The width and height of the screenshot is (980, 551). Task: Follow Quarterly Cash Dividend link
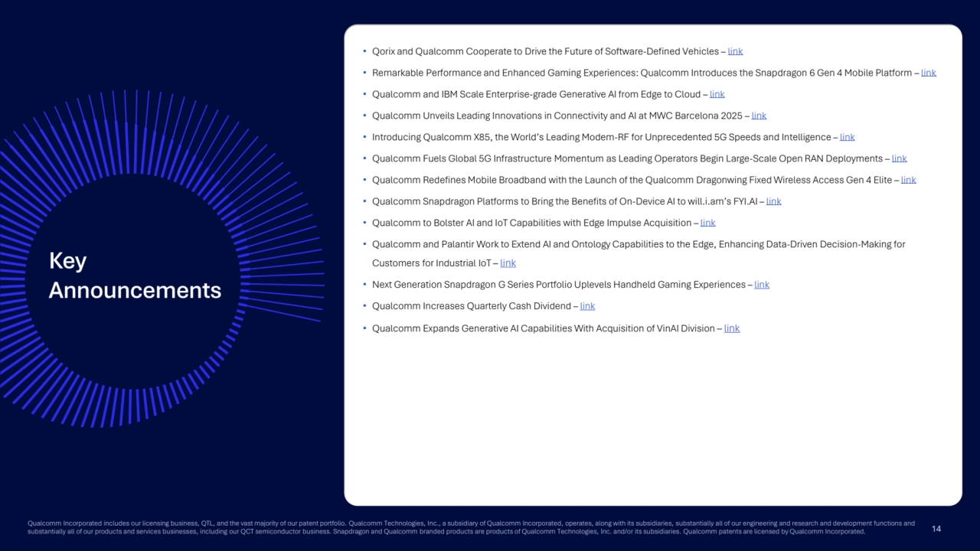(587, 306)
